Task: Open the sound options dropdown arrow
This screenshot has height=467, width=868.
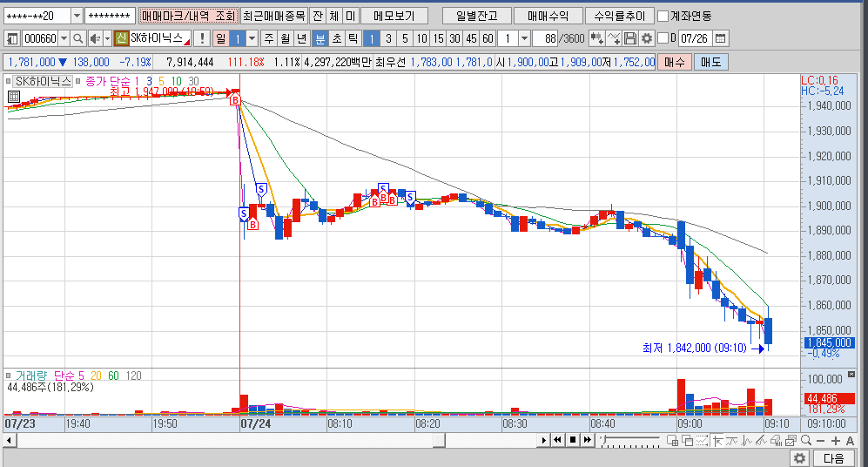Action: pos(107,38)
